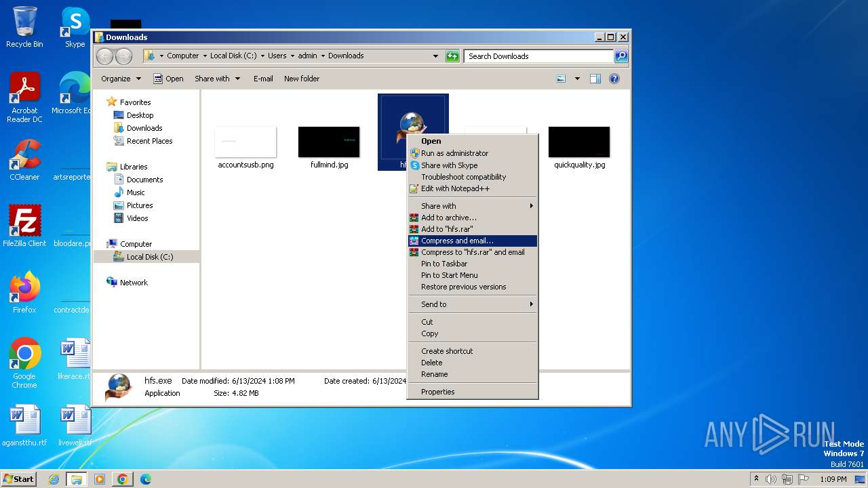
Task: Open the Organize dropdown menu
Action: click(x=121, y=79)
